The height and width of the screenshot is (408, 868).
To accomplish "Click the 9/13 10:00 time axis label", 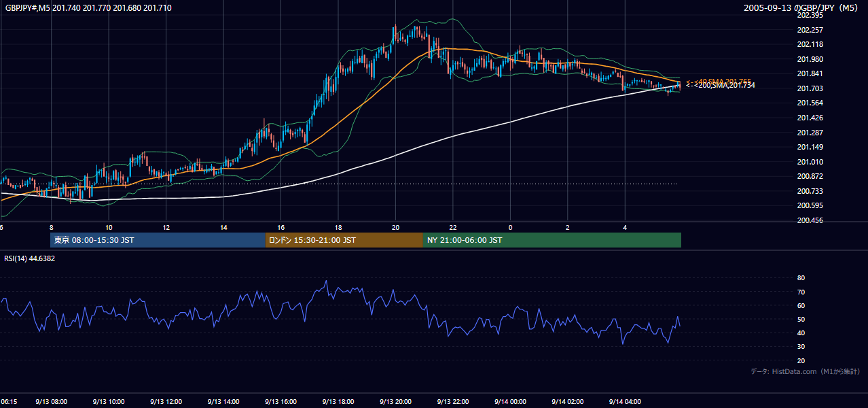I will pos(109,402).
